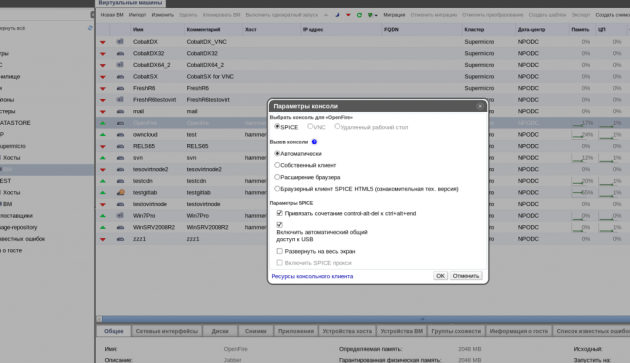This screenshot has width=630, height=363.
Task: Open the Информация о госте tab
Action: [x=519, y=331]
